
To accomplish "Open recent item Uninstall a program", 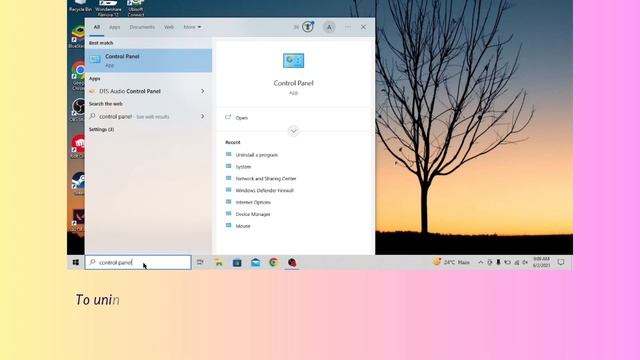I will [257, 155].
